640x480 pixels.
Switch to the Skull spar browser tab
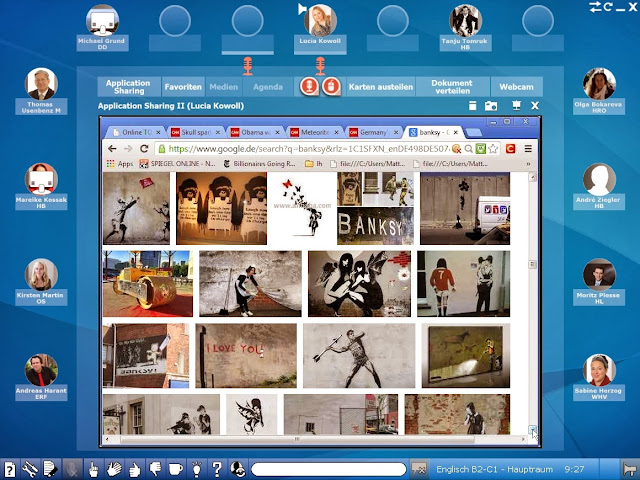[x=195, y=132]
